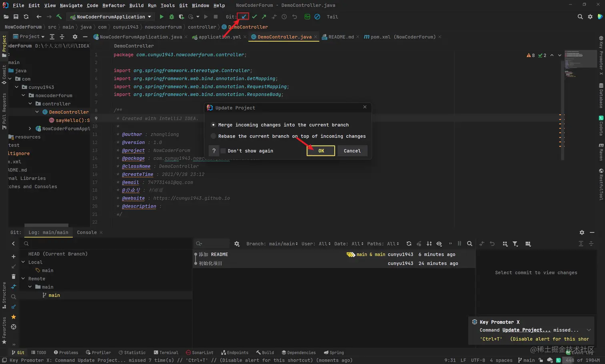Follow the Update Project... link in notification
605x364 pixels.
click(526, 330)
